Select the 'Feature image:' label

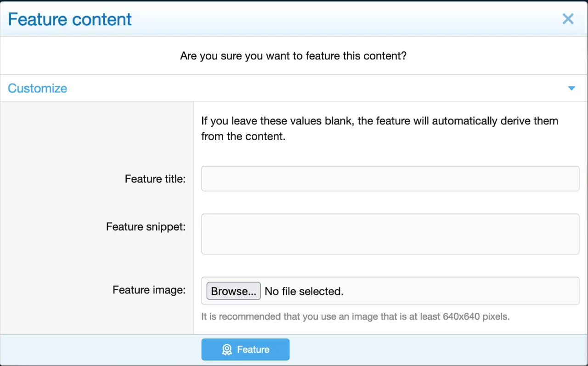click(x=149, y=290)
